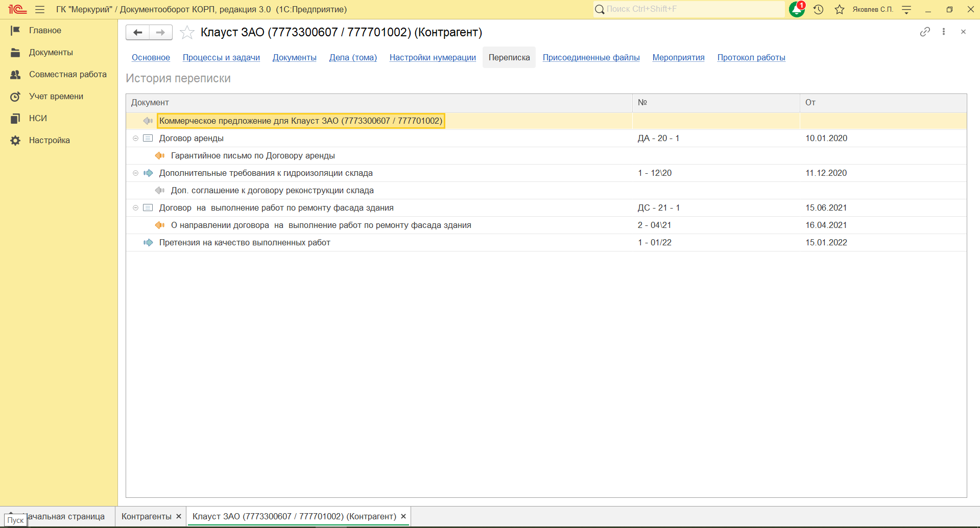Viewport: 980px width, 528px height.
Task: Add Клауст ЗАО to favorites star
Action: (x=187, y=32)
